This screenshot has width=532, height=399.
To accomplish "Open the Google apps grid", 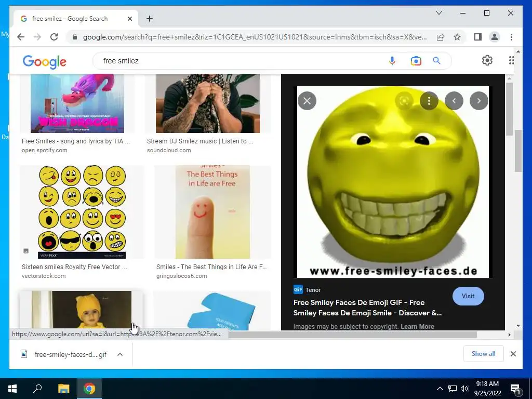I will point(511,60).
